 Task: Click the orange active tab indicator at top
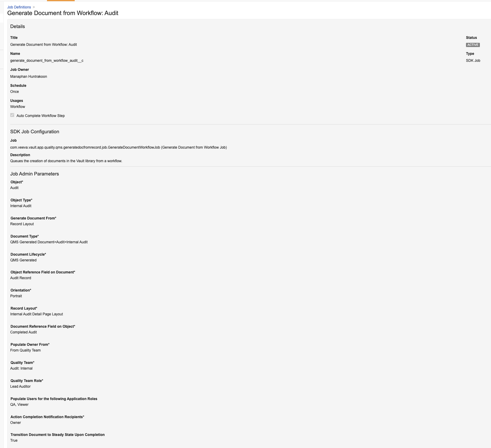(x=61, y=1)
